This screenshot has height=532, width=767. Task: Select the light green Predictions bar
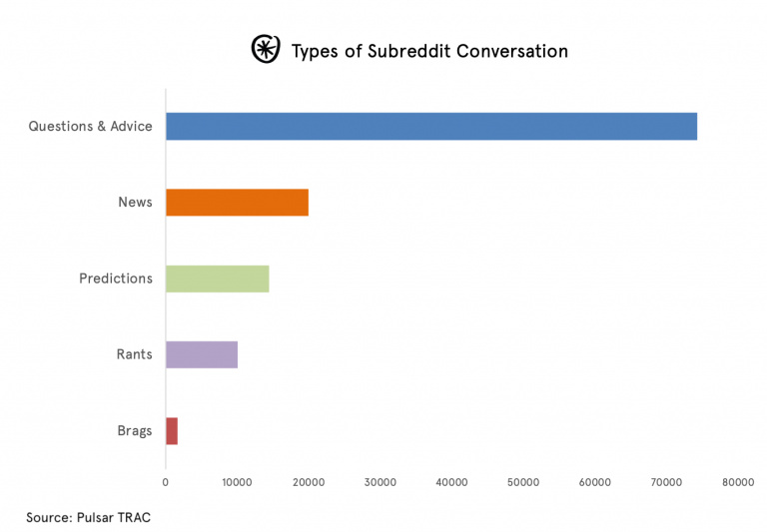[217, 278]
